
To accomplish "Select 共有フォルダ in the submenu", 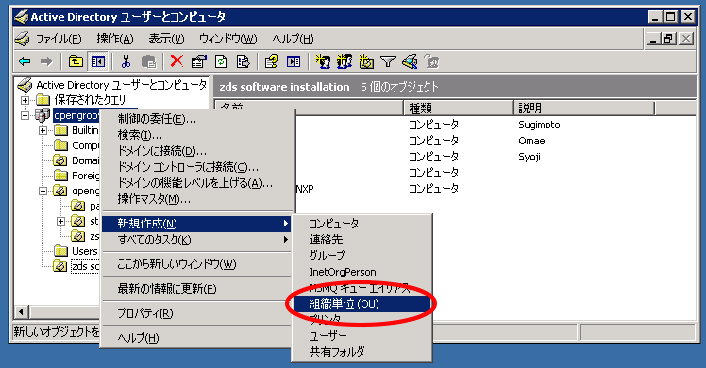I will click(362, 352).
